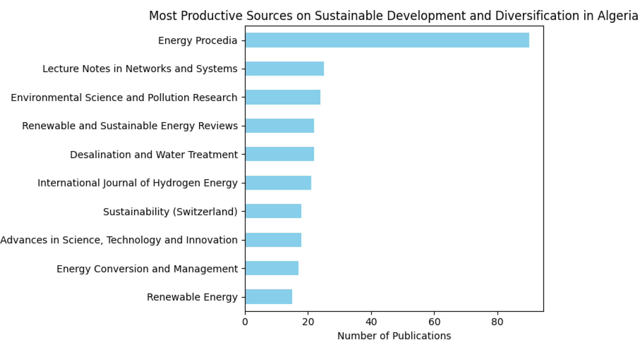
Task: Click the Energy Procedia bar
Action: (387, 40)
